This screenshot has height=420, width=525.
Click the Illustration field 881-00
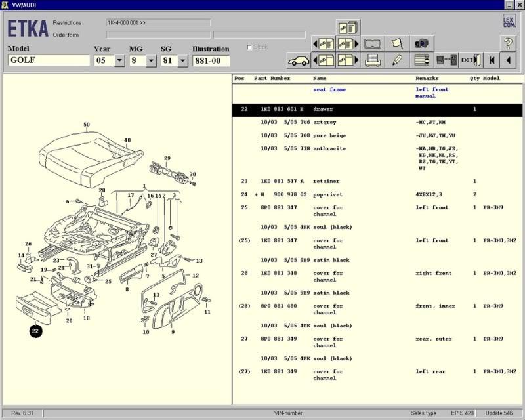[x=211, y=60]
